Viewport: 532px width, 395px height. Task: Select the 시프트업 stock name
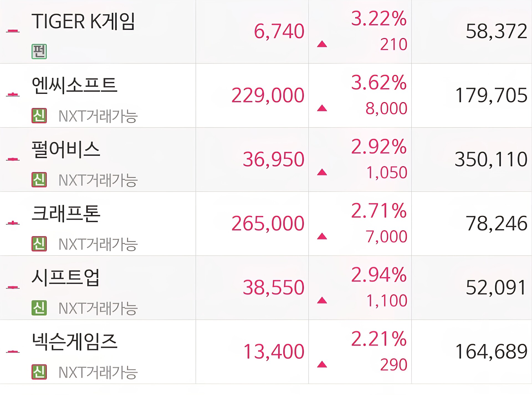point(66,277)
